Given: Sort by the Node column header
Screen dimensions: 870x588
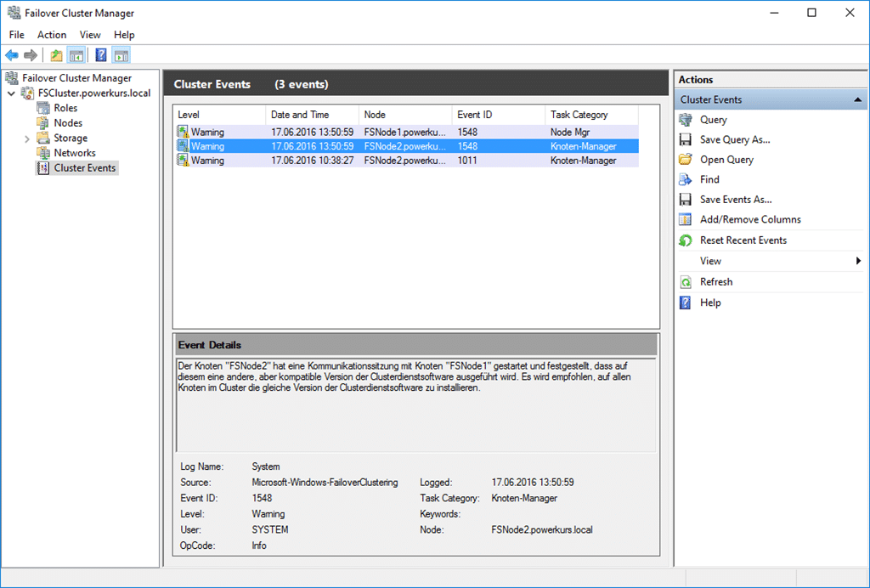Looking at the screenshot, I should (405, 115).
